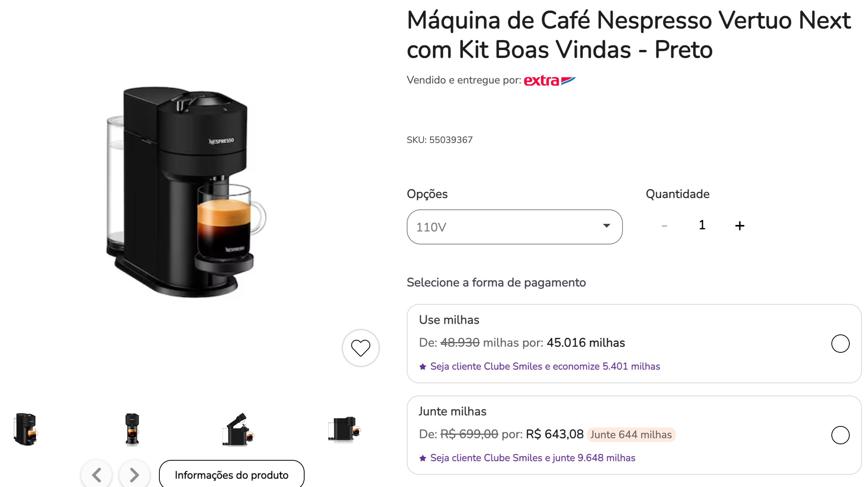868x487 pixels.
Task: Decrease quantity with minus icon
Action: [664, 226]
